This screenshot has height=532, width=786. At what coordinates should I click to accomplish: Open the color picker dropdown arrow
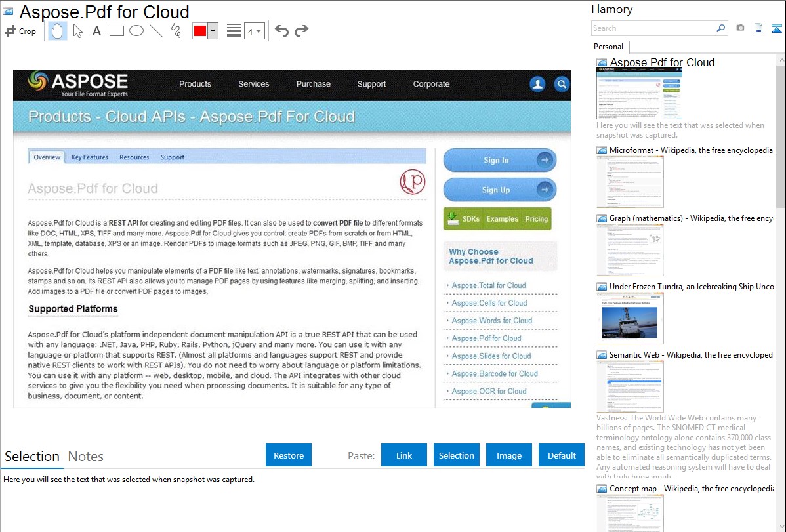click(213, 31)
